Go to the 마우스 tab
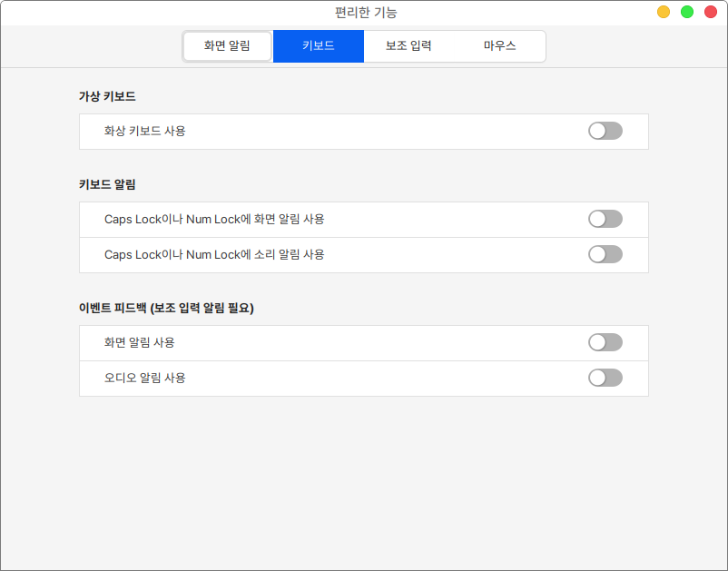 (x=499, y=45)
